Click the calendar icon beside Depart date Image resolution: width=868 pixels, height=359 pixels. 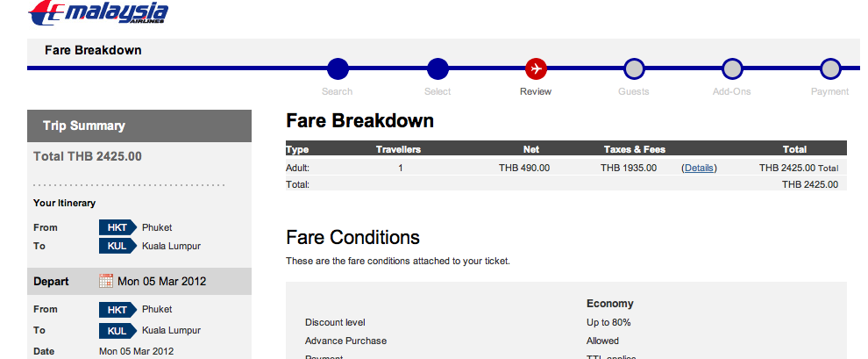106,282
